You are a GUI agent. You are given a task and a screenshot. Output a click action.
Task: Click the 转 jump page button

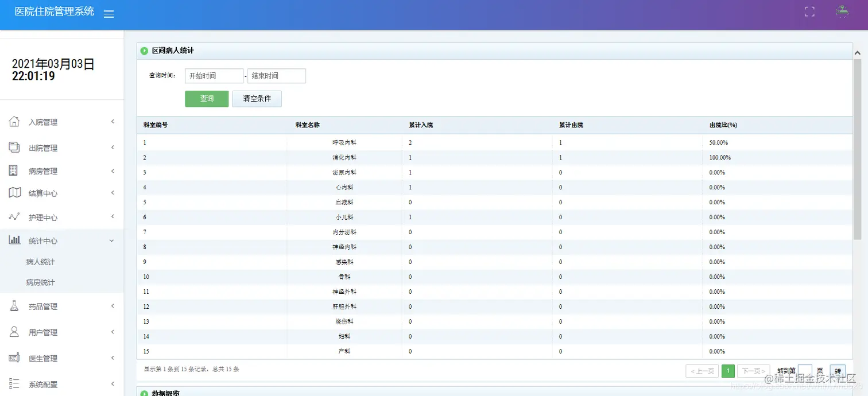click(x=838, y=371)
